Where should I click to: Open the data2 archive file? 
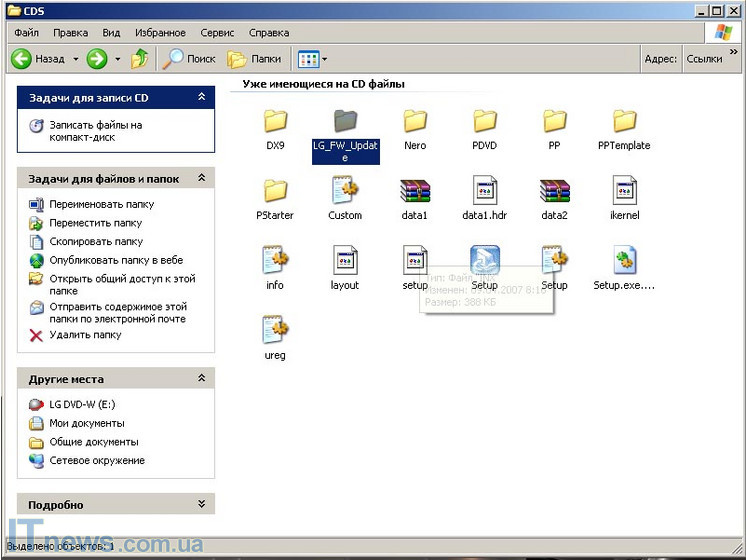pos(554,192)
